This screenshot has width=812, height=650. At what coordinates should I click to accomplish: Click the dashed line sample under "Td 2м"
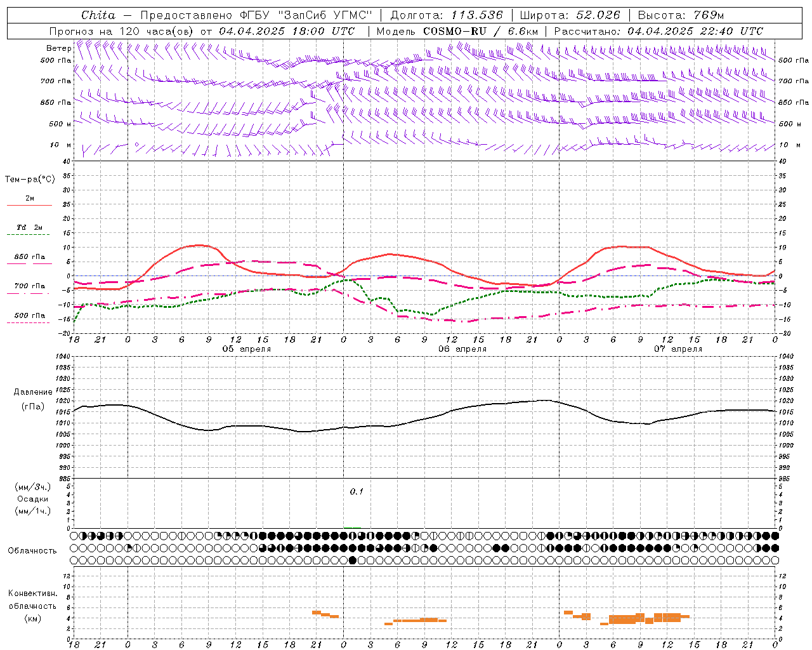tap(29, 235)
